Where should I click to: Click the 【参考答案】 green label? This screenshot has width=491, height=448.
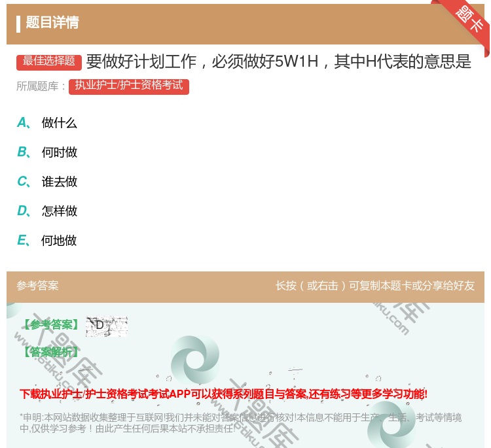point(51,325)
